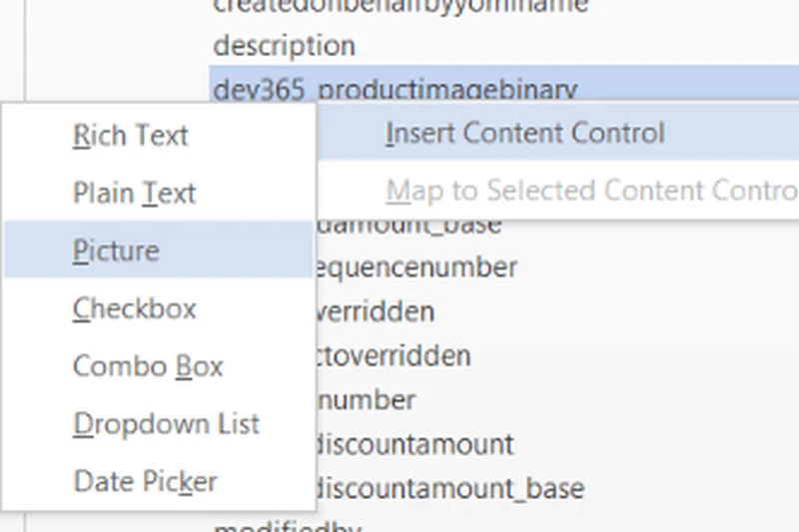Image resolution: width=799 pixels, height=532 pixels.
Task: Pick the Checkbox content control option
Action: pyautogui.click(x=135, y=308)
